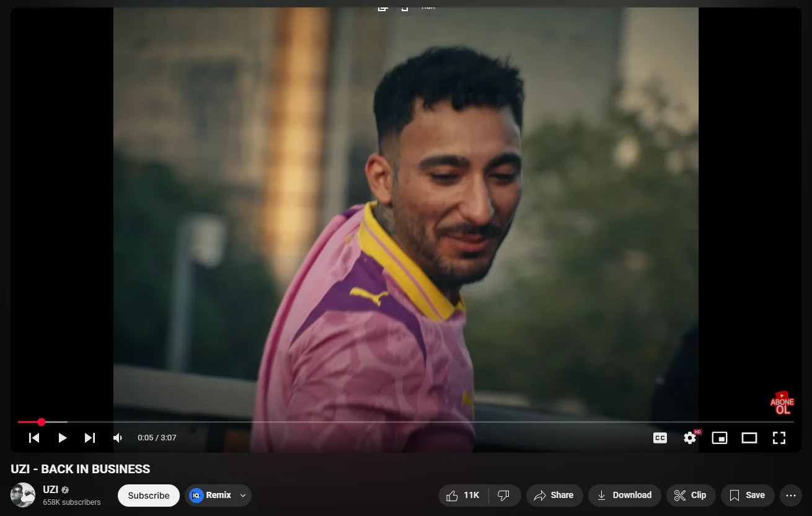Play the paused video
This screenshot has height=516, width=812.
pos(62,438)
